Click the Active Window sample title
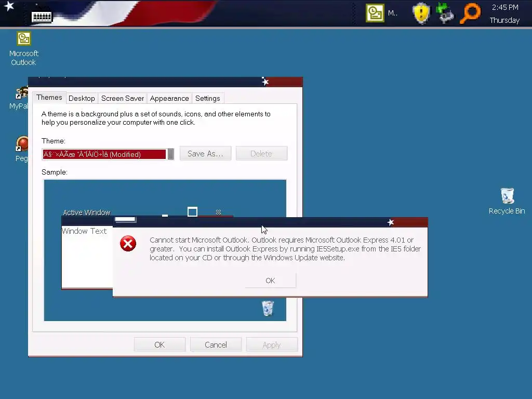The width and height of the screenshot is (532, 399). coord(87,212)
